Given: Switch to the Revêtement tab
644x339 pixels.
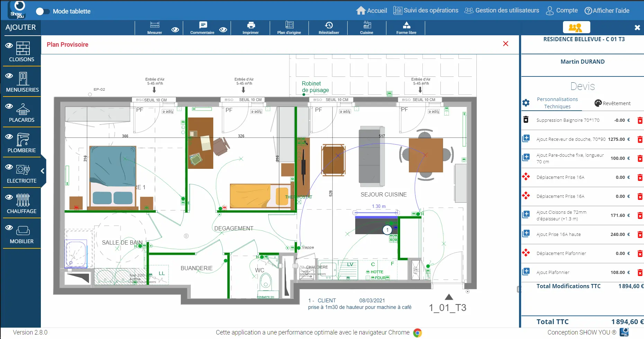Looking at the screenshot, I should [612, 103].
